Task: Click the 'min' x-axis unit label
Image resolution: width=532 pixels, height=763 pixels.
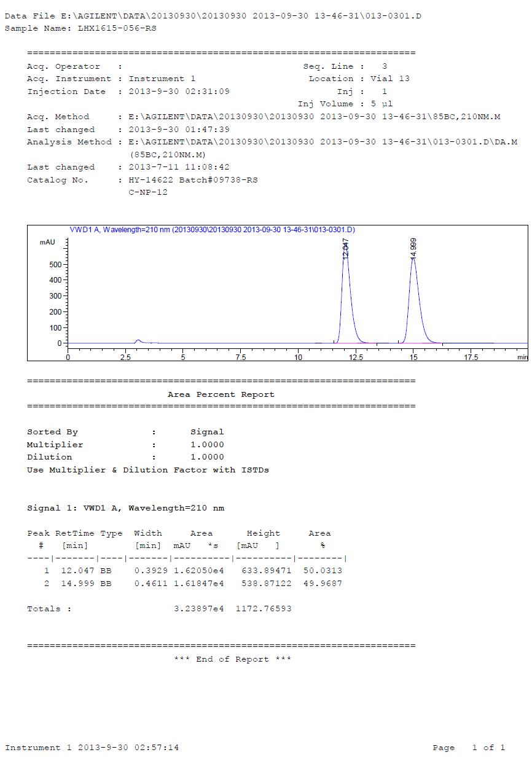Action: (x=522, y=357)
